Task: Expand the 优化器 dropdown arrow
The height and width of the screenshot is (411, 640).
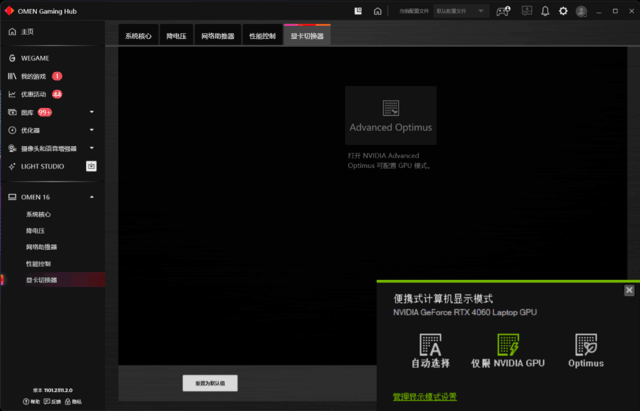Action: point(92,130)
